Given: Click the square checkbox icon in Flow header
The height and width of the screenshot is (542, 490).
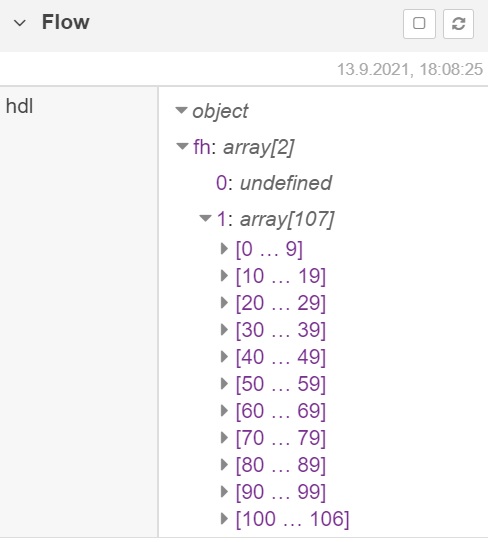Looking at the screenshot, I should click(x=419, y=24).
